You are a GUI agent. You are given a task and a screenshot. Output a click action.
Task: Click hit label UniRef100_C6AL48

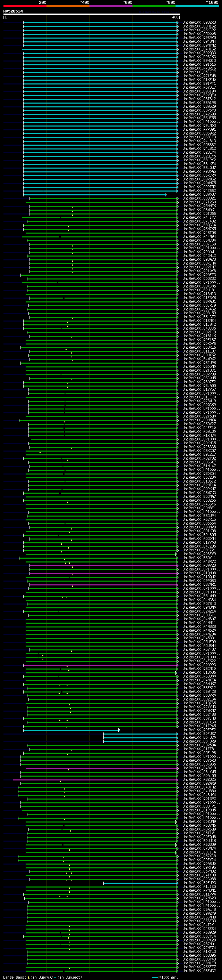click(x=199, y=909)
